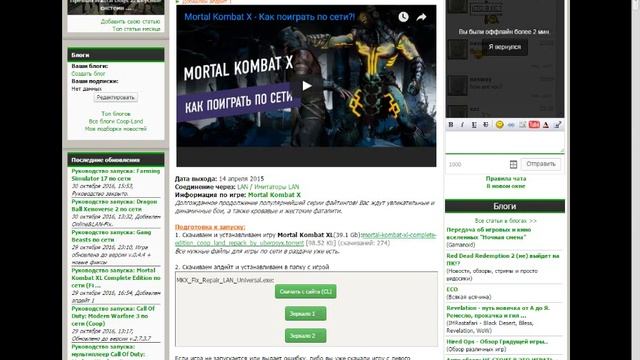Open the 'ECO' blog post link
Viewport: 640px width, 360px height.
[452, 289]
